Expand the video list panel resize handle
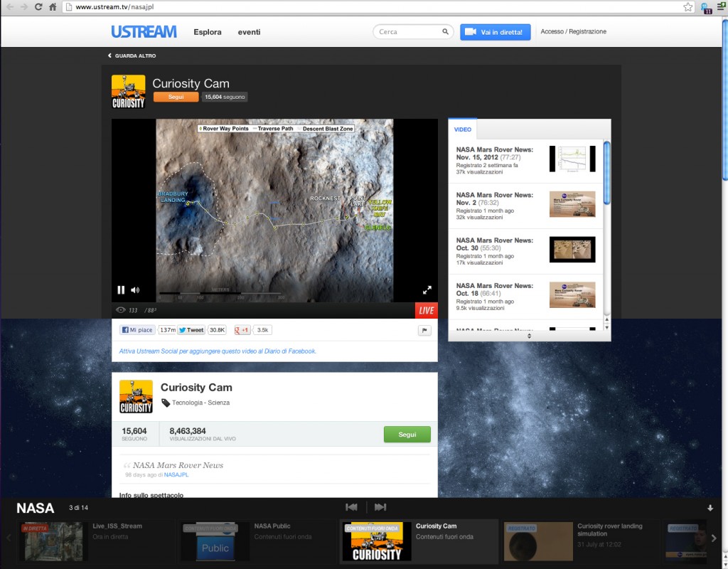 coord(529,336)
